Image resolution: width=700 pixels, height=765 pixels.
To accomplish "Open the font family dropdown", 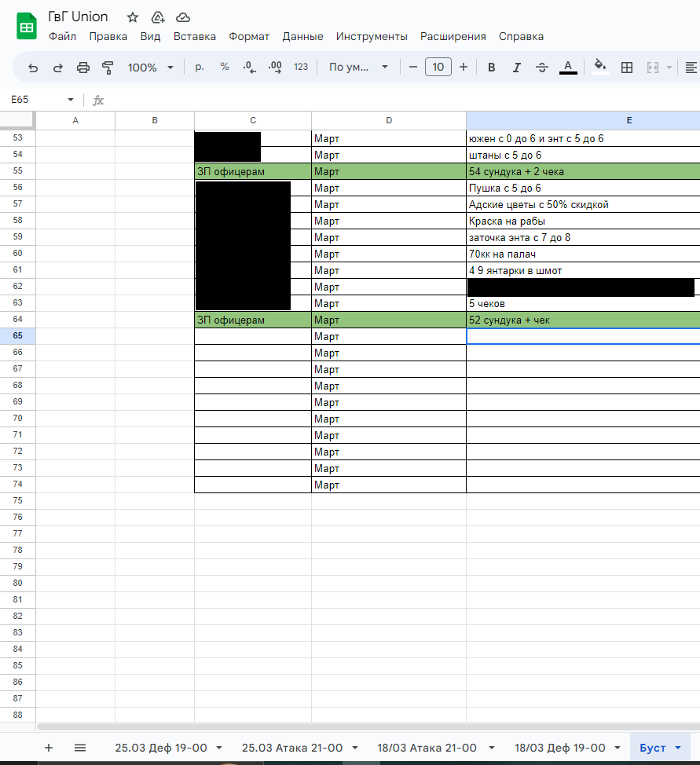I will click(x=359, y=68).
